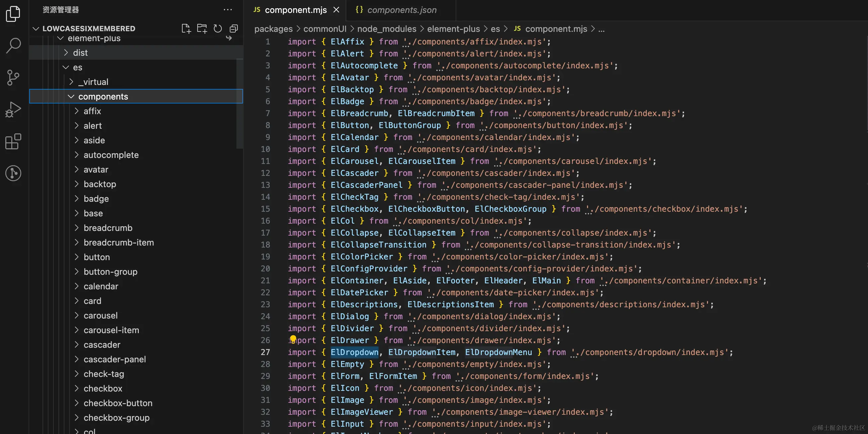Select the check-tag folder
The width and height of the screenshot is (868, 434).
[x=136, y=374]
